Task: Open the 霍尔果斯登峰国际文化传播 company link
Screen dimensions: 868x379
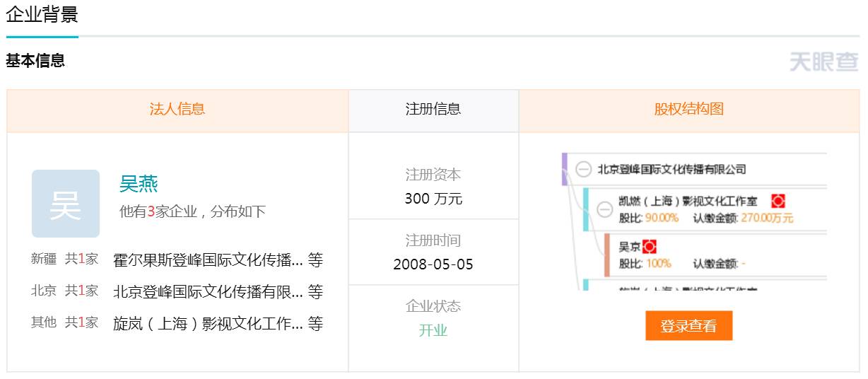Action: pyautogui.click(x=208, y=260)
